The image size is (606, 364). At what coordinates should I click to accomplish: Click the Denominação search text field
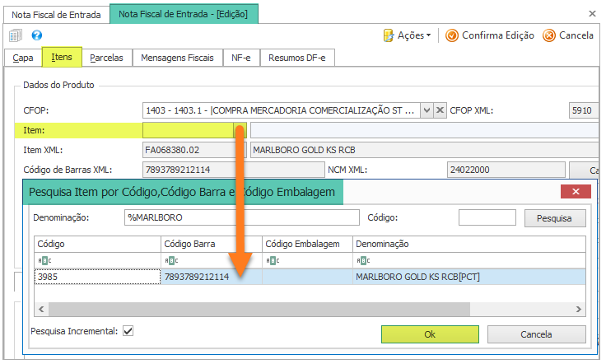pyautogui.click(x=241, y=218)
